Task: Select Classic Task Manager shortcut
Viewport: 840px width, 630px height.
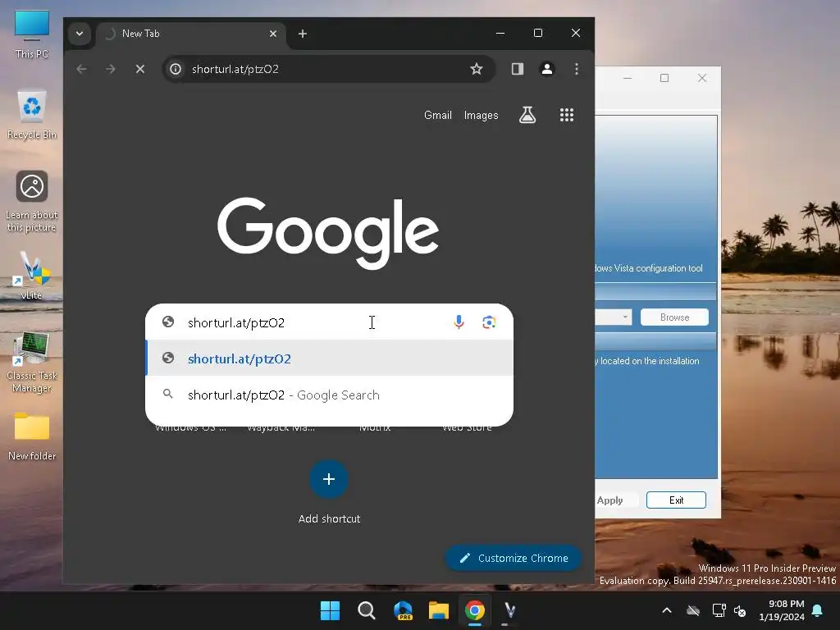Action: (32, 362)
